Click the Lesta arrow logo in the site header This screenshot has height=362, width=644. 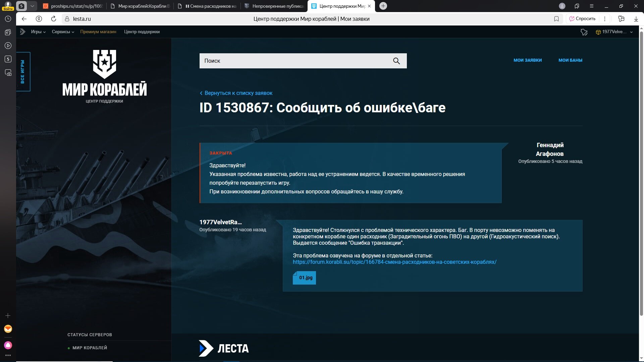pyautogui.click(x=22, y=32)
